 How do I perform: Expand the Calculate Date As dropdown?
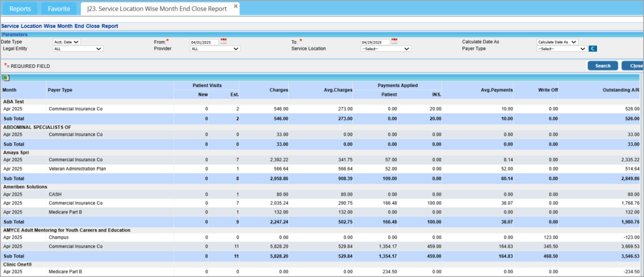point(557,42)
